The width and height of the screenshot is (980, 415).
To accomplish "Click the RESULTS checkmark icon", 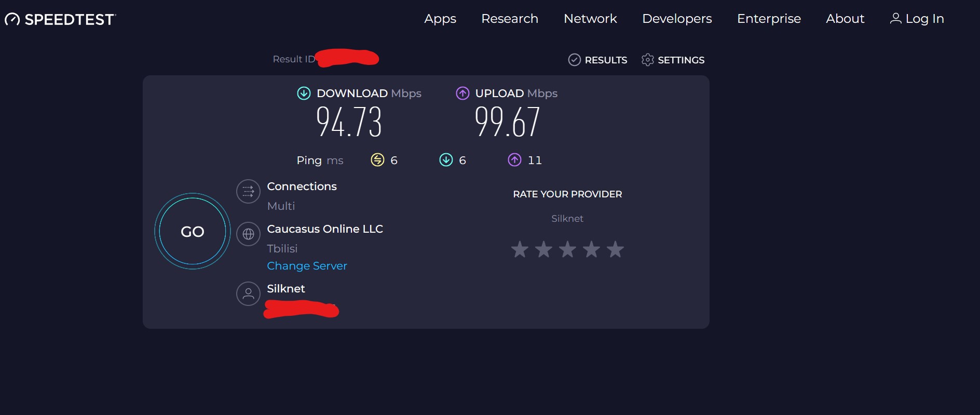I will click(x=574, y=60).
